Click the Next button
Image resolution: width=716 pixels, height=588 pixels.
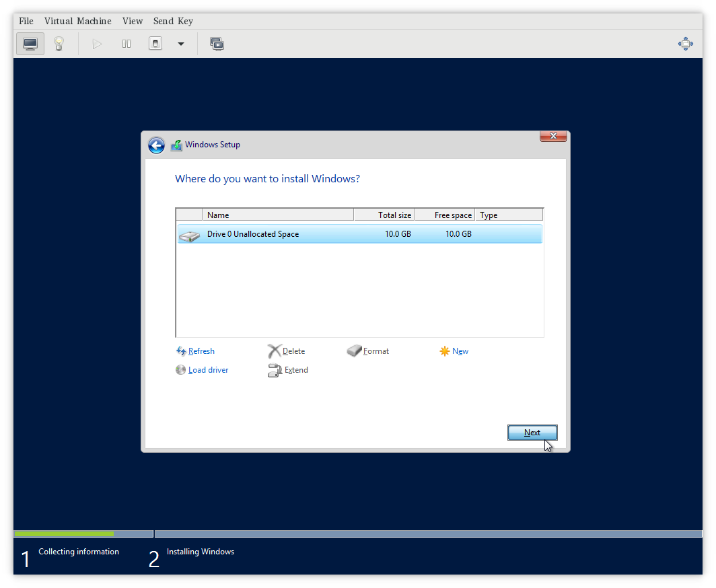click(x=532, y=433)
